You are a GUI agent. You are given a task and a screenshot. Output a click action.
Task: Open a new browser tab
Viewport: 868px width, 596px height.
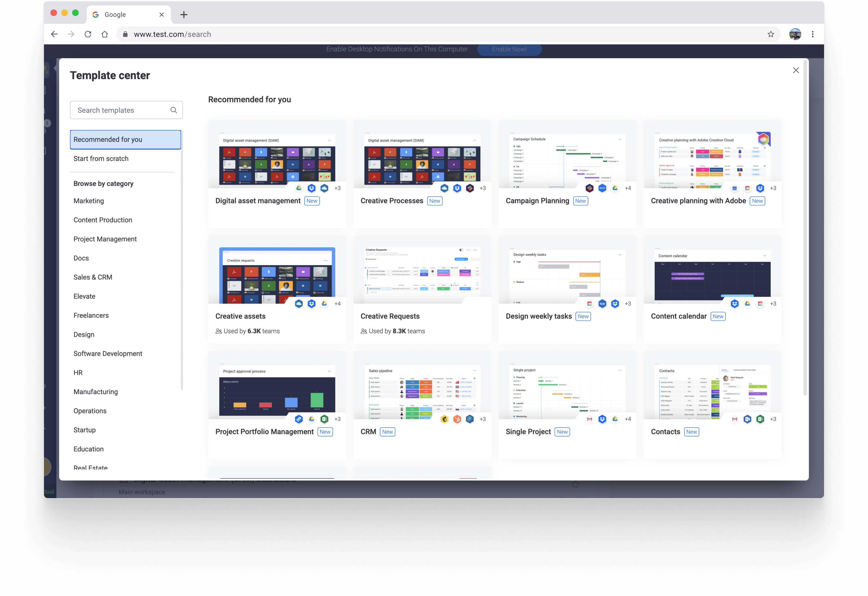pyautogui.click(x=183, y=15)
